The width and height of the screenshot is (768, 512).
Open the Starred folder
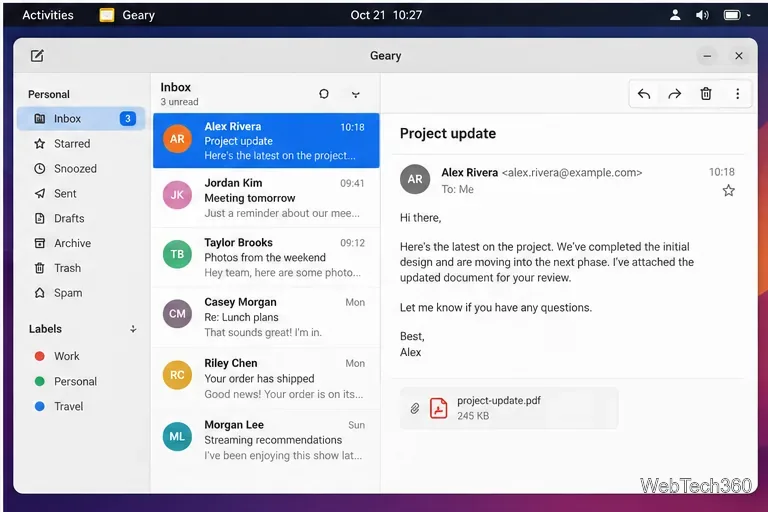tap(81, 144)
